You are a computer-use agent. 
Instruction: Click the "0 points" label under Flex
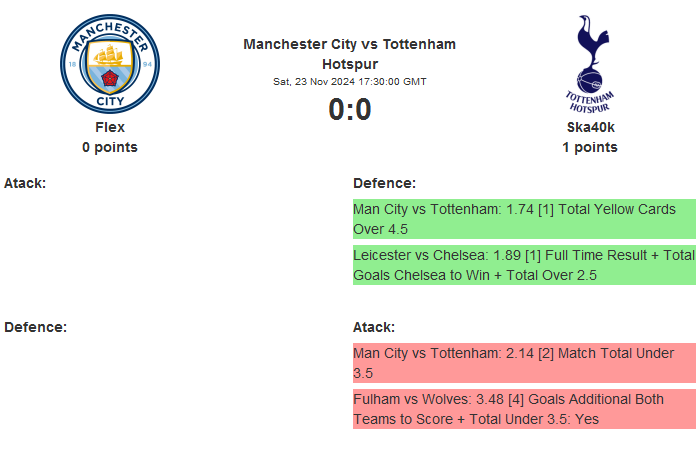tap(110, 147)
